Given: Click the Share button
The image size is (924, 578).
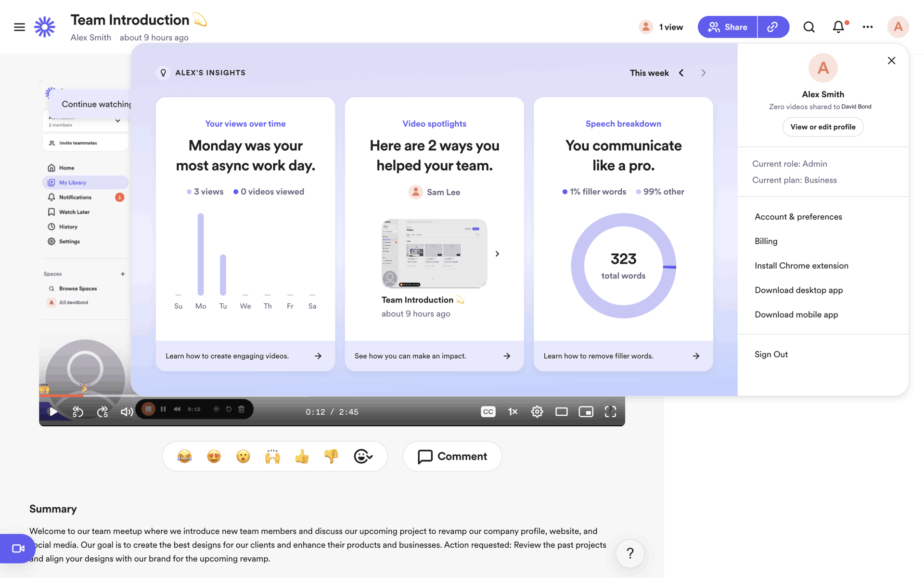Looking at the screenshot, I should pyautogui.click(x=727, y=27).
